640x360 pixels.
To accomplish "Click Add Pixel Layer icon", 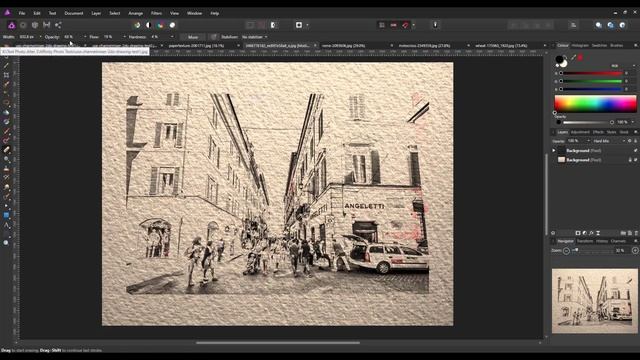I will pos(629,233).
